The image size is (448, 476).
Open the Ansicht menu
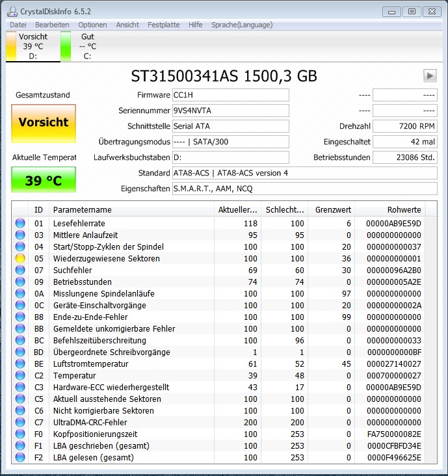127,25
